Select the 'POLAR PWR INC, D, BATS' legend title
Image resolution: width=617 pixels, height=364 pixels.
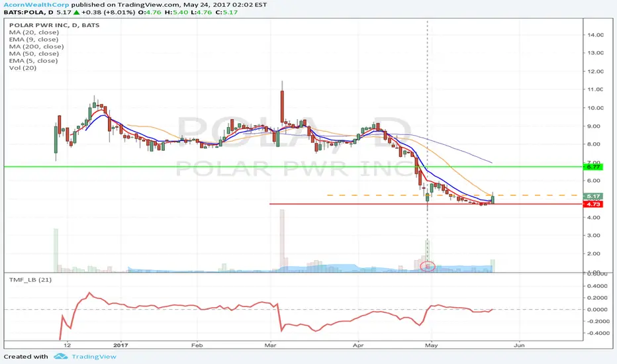(54, 25)
